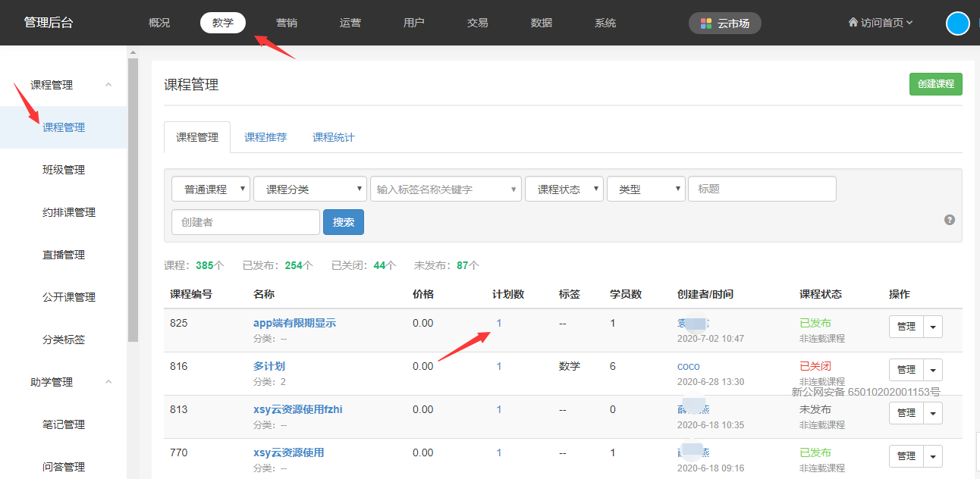Click the 访问首页 home link
This screenshot has width=980, height=479.
[x=880, y=23]
